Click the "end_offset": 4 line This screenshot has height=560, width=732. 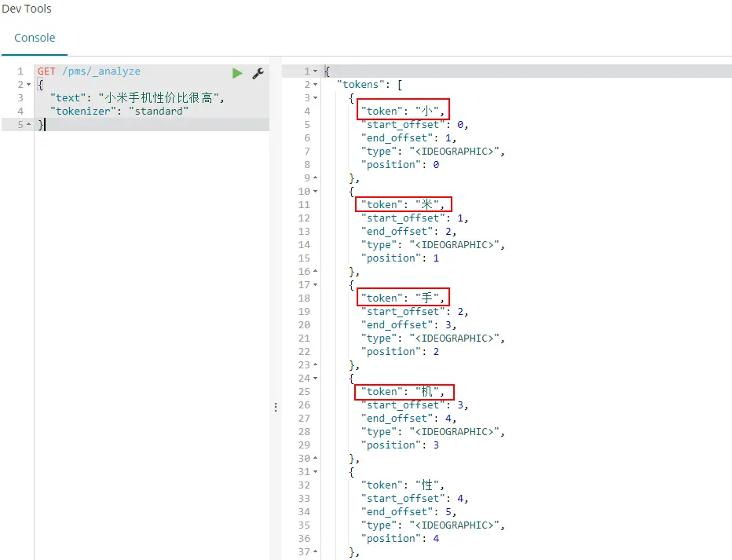(x=408, y=418)
